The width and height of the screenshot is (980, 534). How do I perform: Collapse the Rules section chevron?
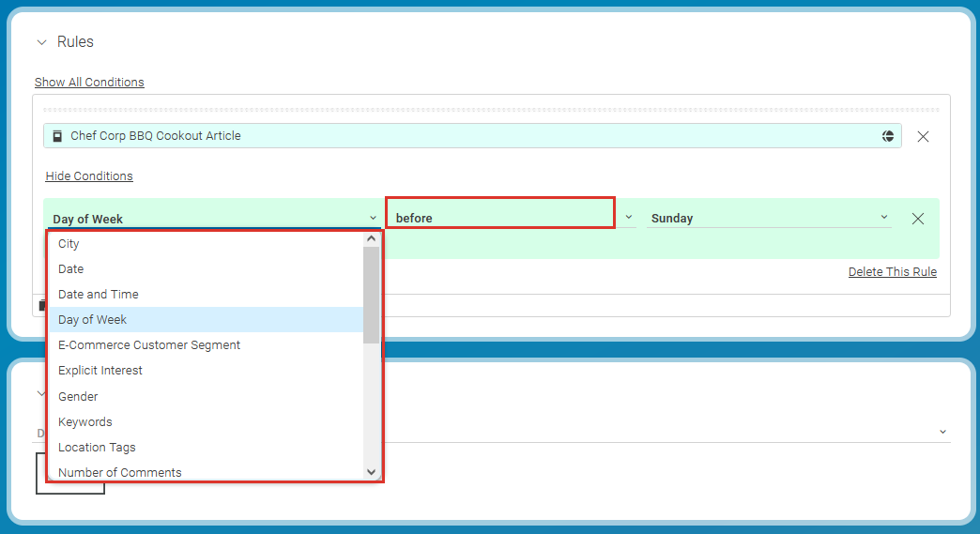coord(42,42)
